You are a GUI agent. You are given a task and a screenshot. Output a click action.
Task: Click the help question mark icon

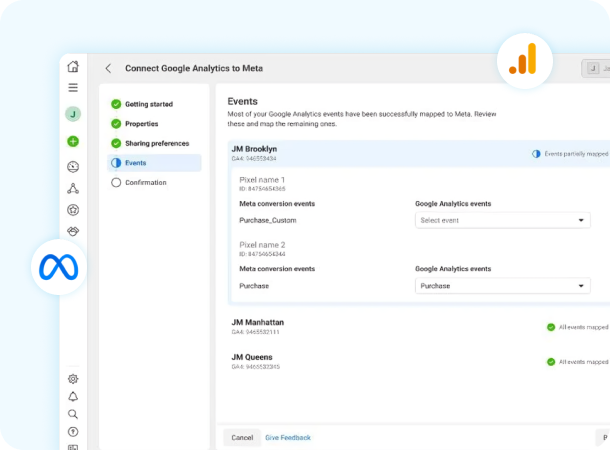(x=73, y=432)
